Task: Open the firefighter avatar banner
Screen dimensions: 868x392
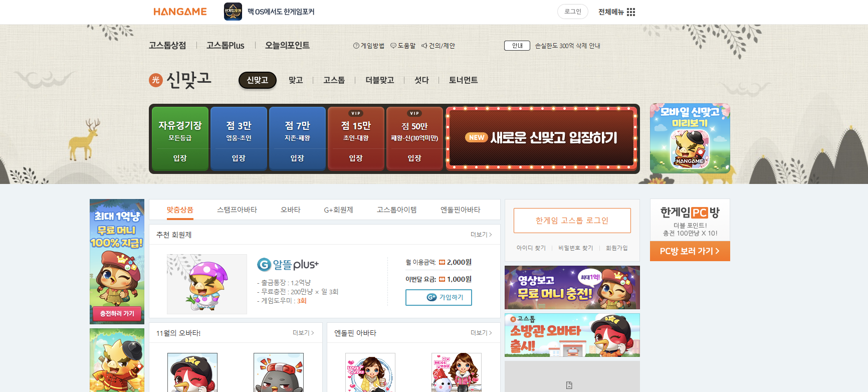Action: coord(572,335)
